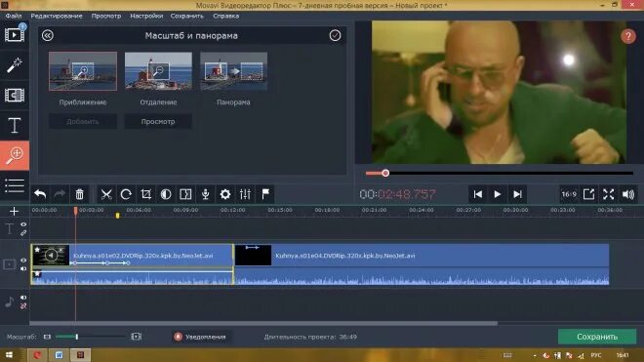The image size is (644, 362).
Task: Open the transition wizard icon
Action: click(185, 194)
